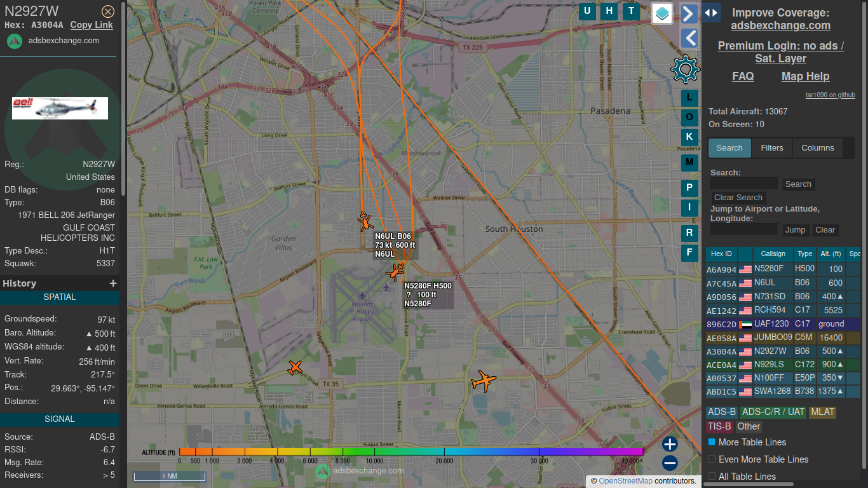Select the N5280F helicopter icon on map
This screenshot has height=488, width=868.
395,272
